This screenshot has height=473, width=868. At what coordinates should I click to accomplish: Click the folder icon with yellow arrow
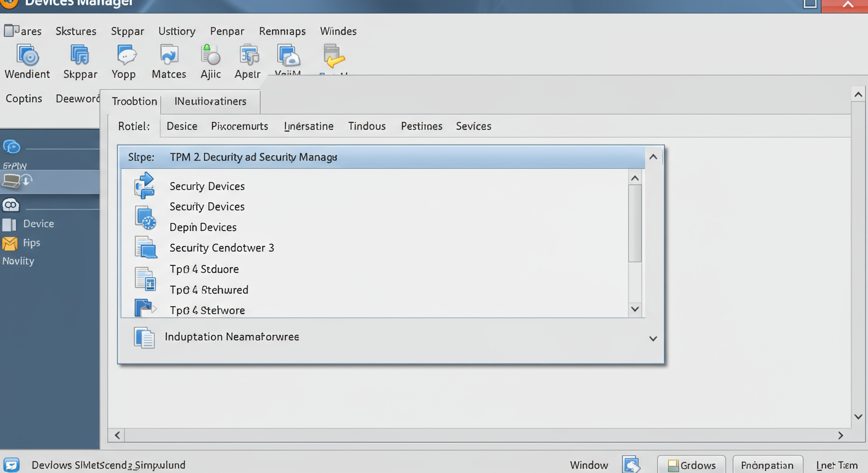point(334,56)
